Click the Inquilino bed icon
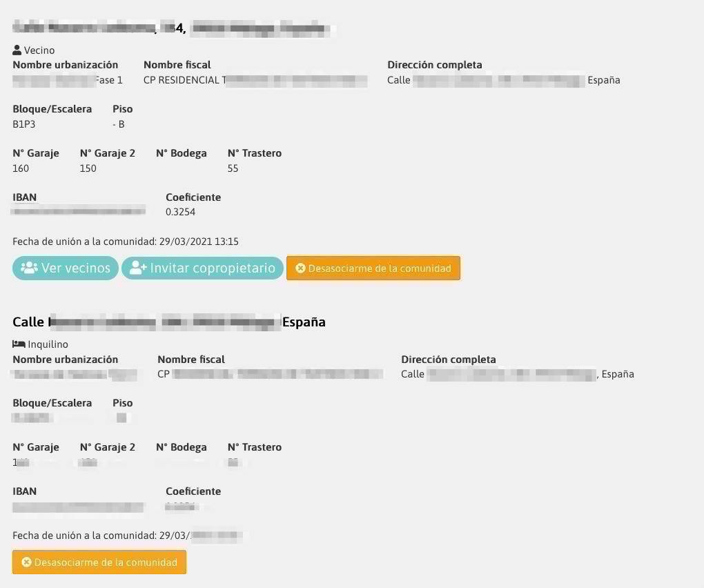Image resolution: width=704 pixels, height=588 pixels. click(19, 344)
